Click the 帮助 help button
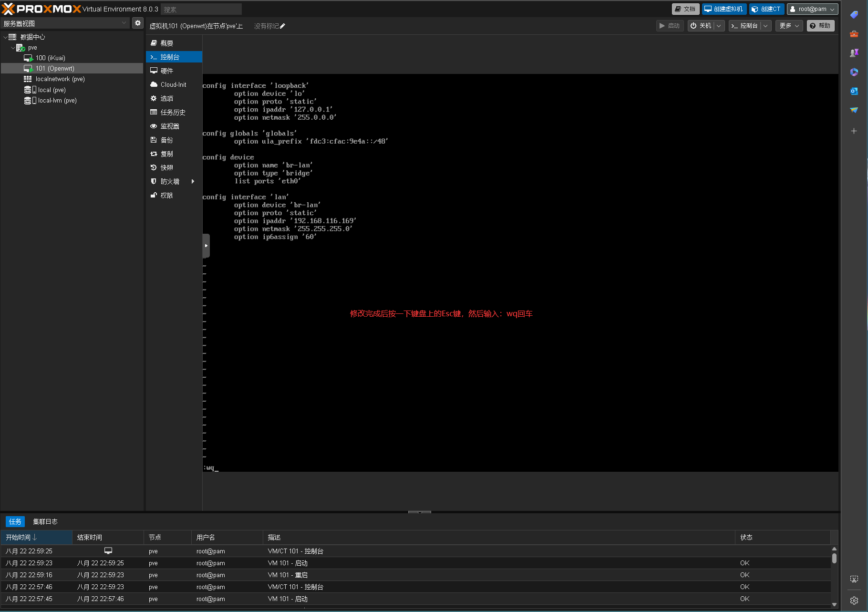The height and width of the screenshot is (612, 868). pos(820,26)
